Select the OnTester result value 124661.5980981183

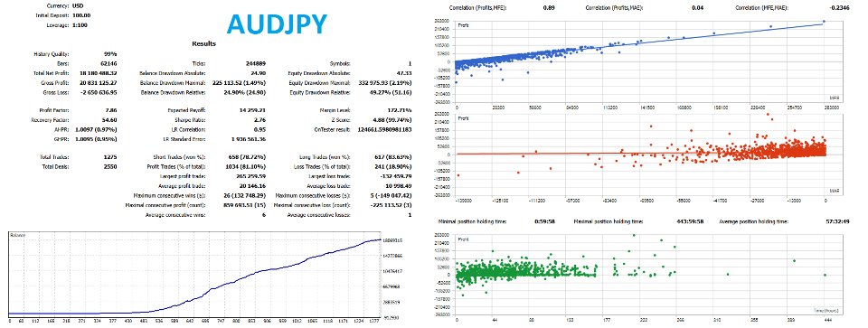385,130
